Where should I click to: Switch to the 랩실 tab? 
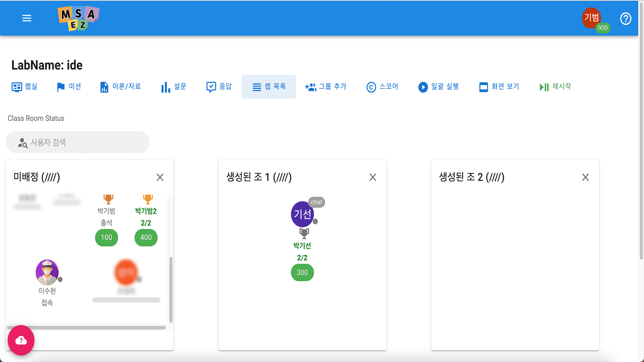(25, 86)
